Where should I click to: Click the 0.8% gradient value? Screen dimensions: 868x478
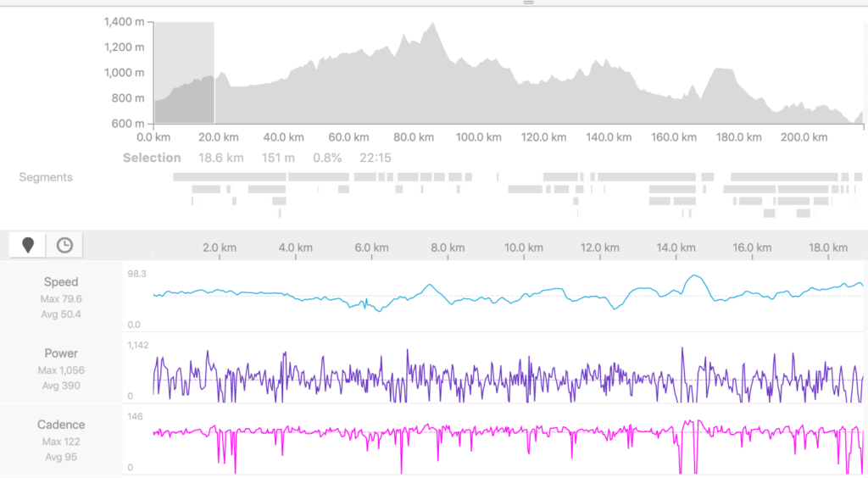(327, 158)
